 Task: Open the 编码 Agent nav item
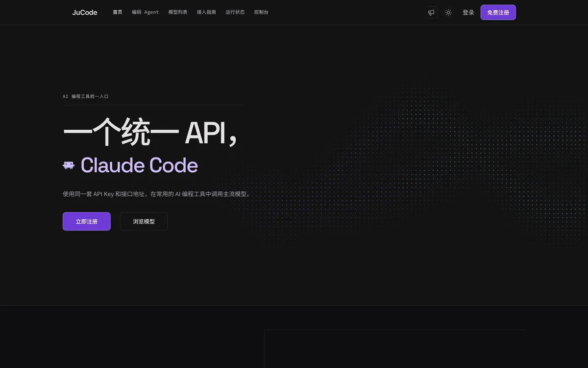coord(145,12)
